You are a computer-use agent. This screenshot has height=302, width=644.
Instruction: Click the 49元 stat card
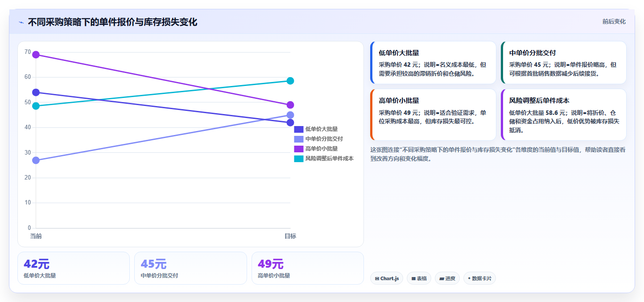coord(308,268)
